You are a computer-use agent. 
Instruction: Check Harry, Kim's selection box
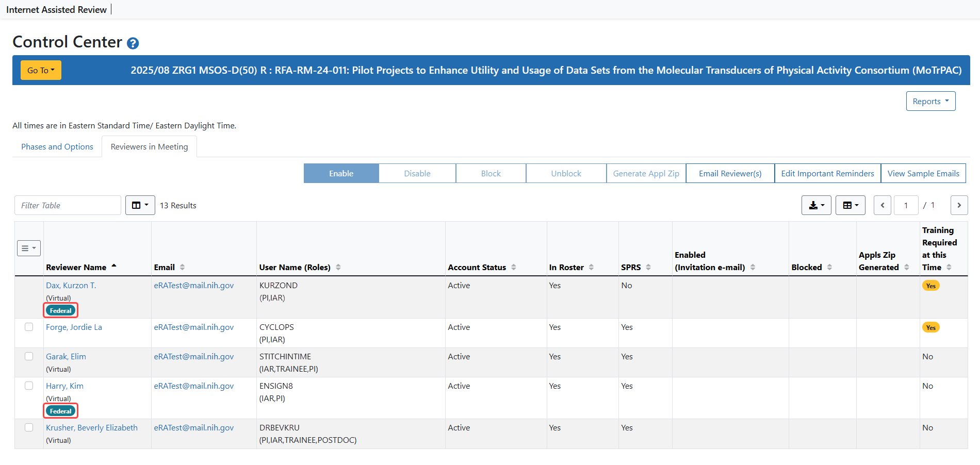point(29,385)
